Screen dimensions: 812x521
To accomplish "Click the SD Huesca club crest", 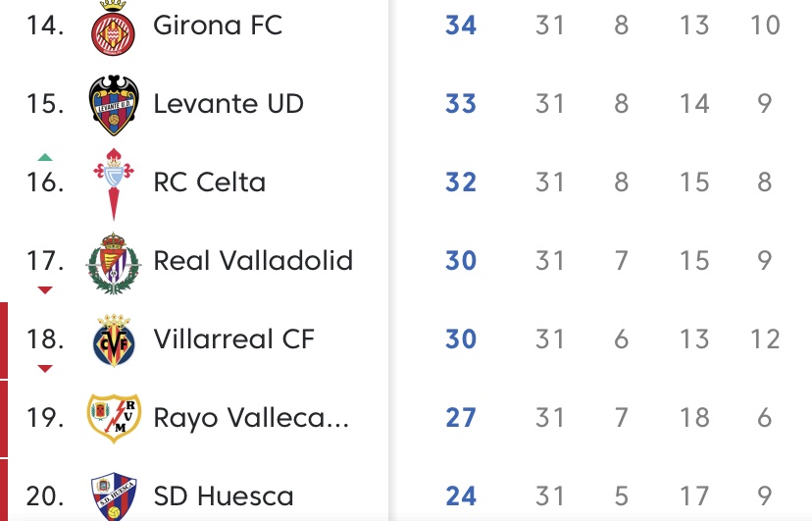I will tap(115, 496).
